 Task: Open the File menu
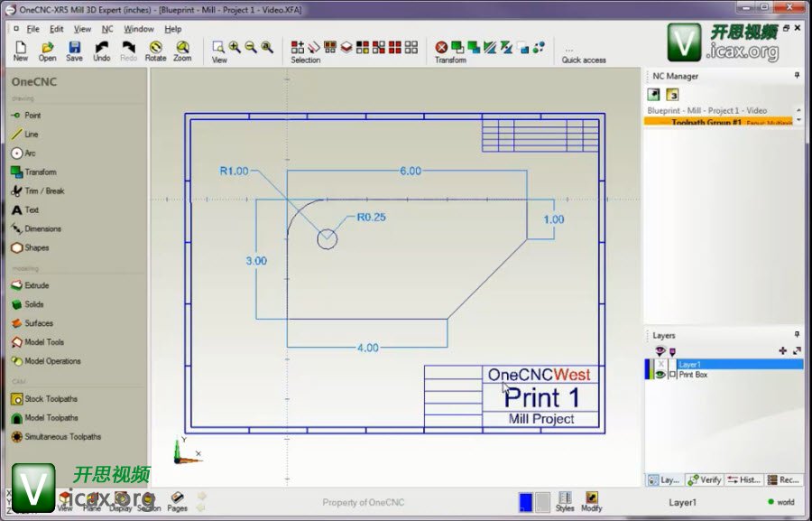[33, 29]
